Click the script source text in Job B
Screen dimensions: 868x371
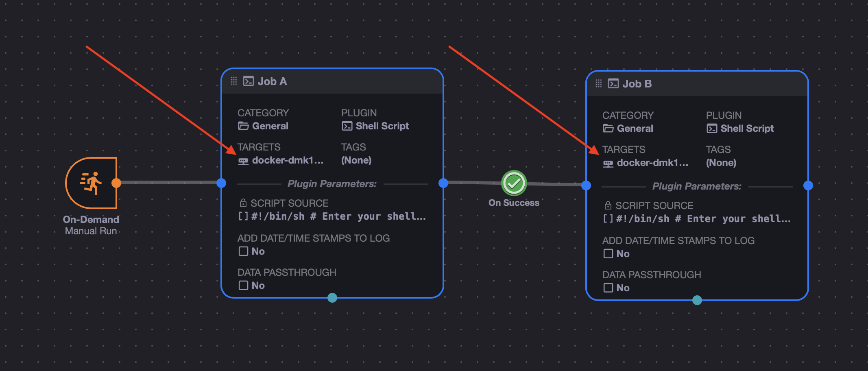pos(703,218)
